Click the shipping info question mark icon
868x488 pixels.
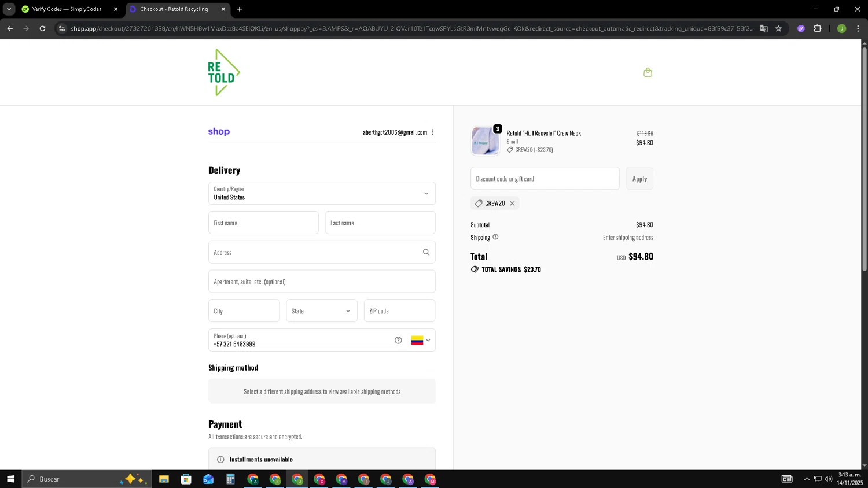495,237
